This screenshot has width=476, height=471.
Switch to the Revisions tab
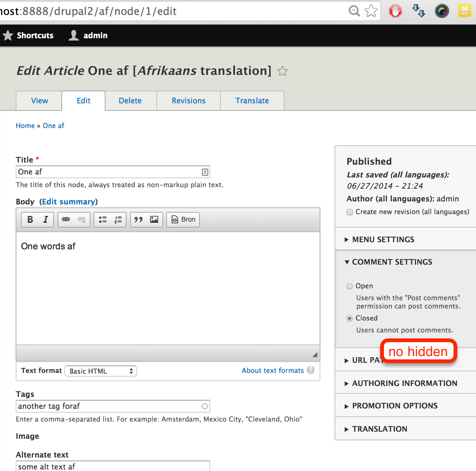coord(188,100)
